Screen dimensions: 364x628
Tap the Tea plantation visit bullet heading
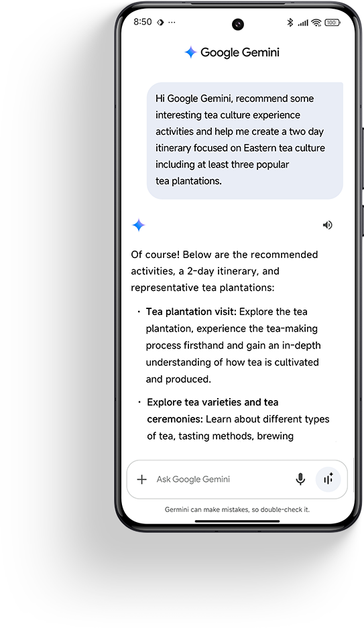point(192,312)
